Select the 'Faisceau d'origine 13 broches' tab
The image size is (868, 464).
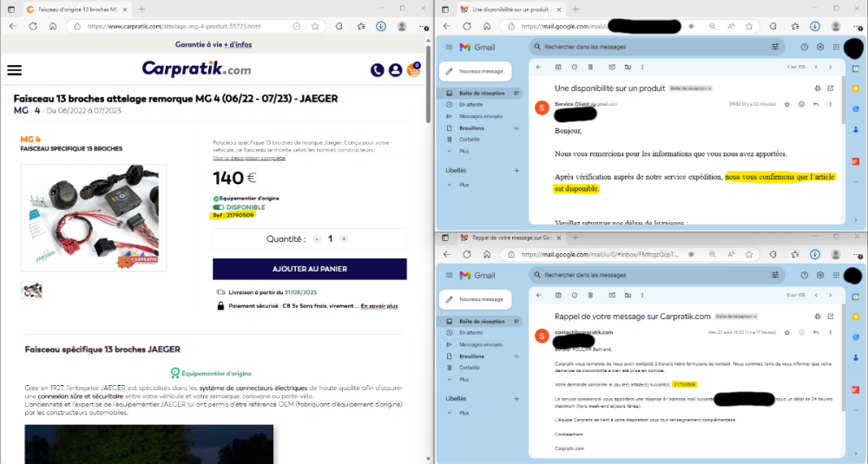coord(77,10)
